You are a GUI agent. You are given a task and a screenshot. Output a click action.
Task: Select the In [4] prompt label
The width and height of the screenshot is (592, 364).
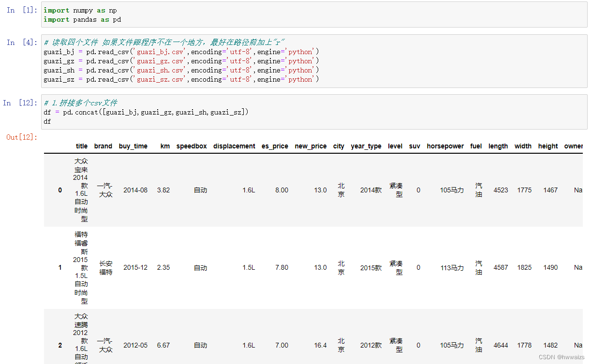22,43
